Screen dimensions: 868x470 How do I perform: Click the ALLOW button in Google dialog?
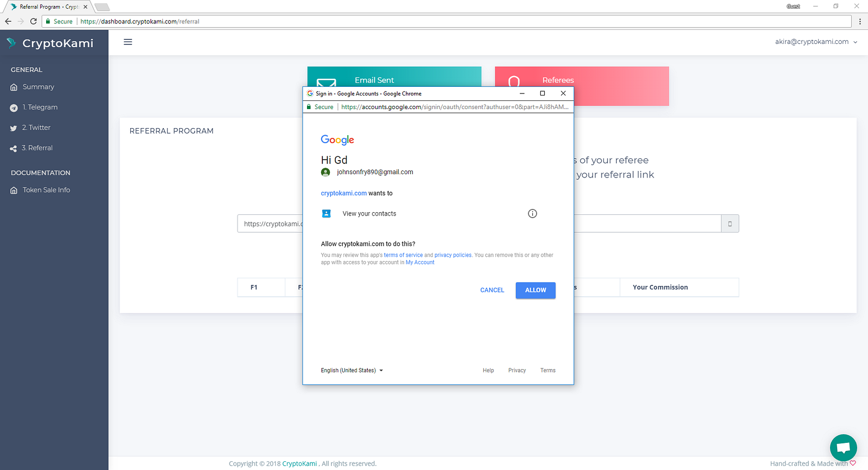coord(535,290)
